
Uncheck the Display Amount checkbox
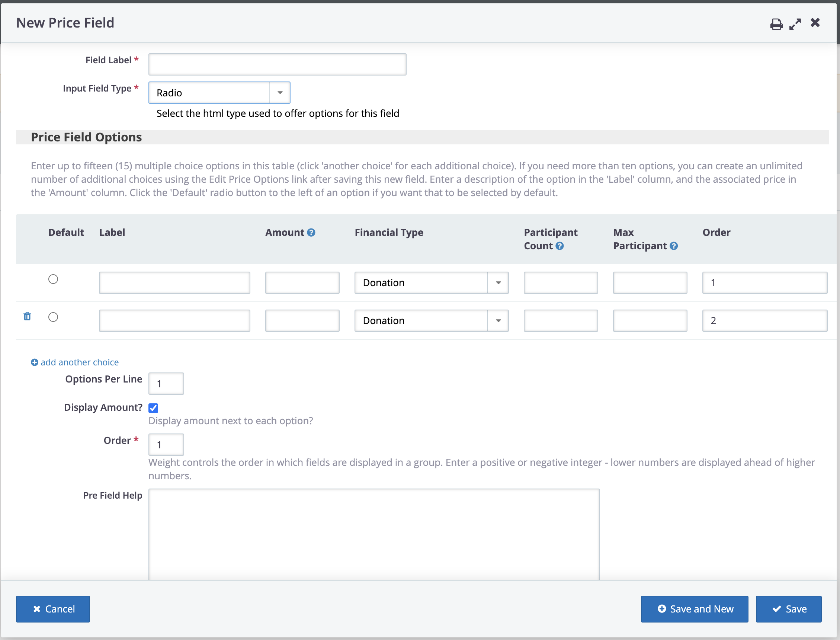(153, 408)
